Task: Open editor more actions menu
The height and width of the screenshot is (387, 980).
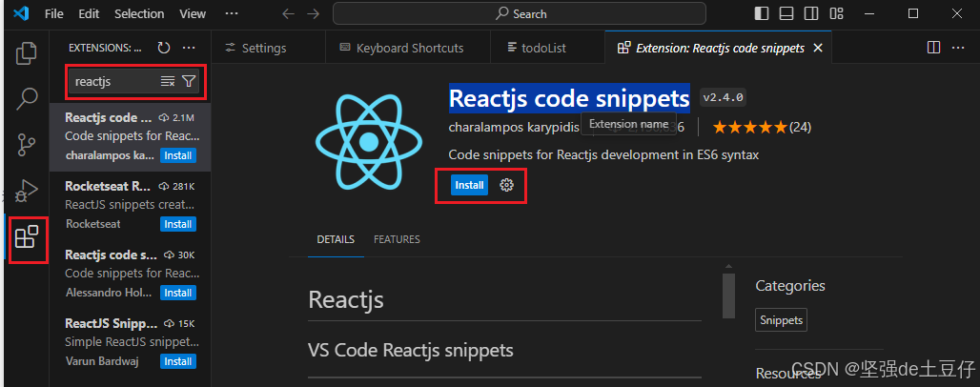Action: (958, 48)
